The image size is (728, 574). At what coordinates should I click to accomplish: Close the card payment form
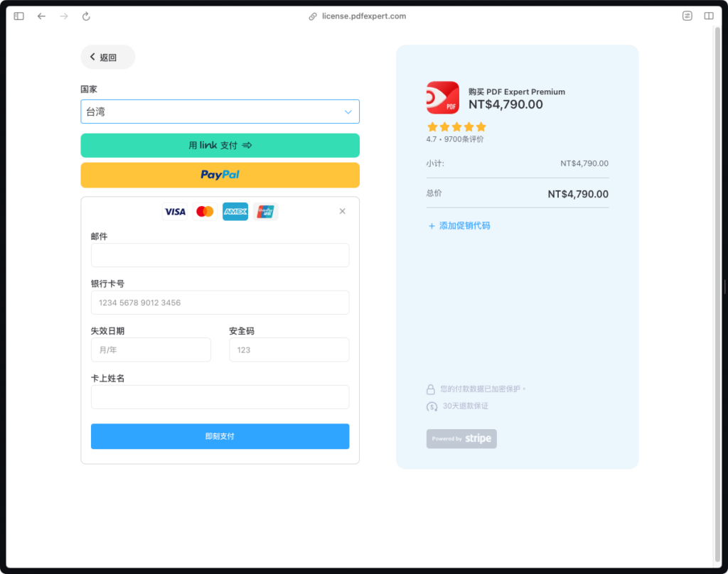click(342, 211)
